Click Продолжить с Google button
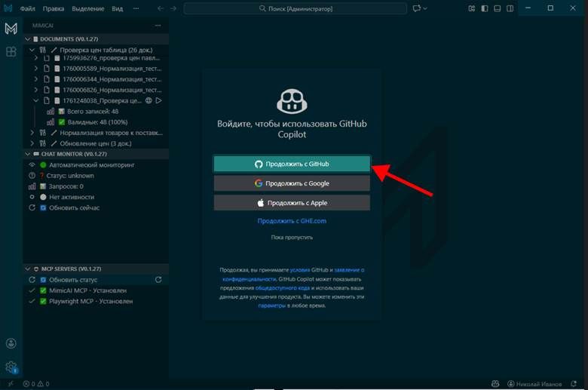Viewport: 588px width, 390px height. (x=292, y=183)
